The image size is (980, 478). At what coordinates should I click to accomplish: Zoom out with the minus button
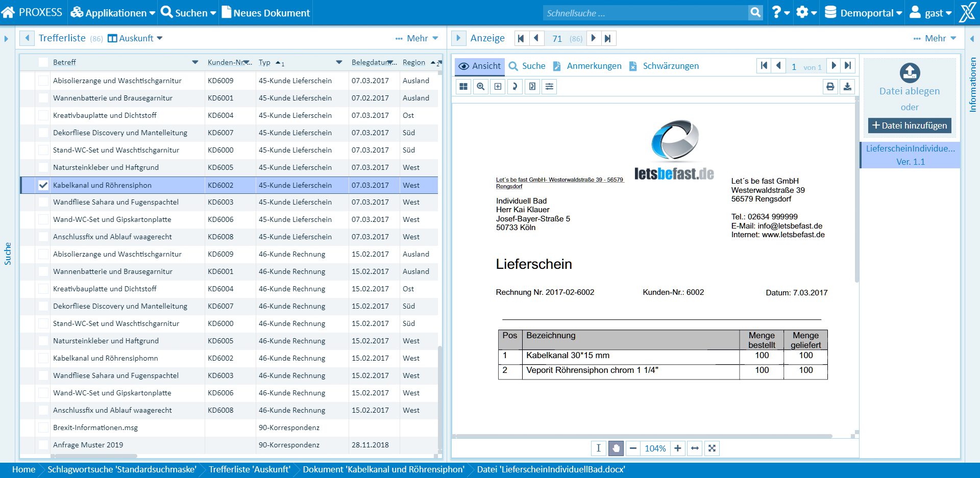point(633,448)
